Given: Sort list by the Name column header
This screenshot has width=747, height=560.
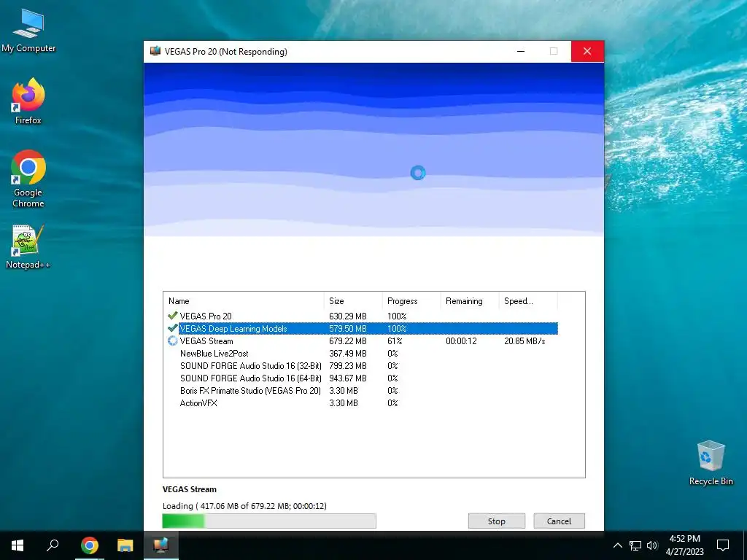Looking at the screenshot, I should [x=244, y=301].
